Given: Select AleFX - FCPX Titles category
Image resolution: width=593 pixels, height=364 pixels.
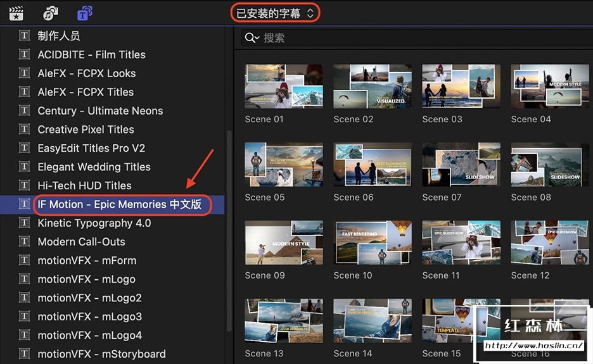Looking at the screenshot, I should tap(112, 92).
